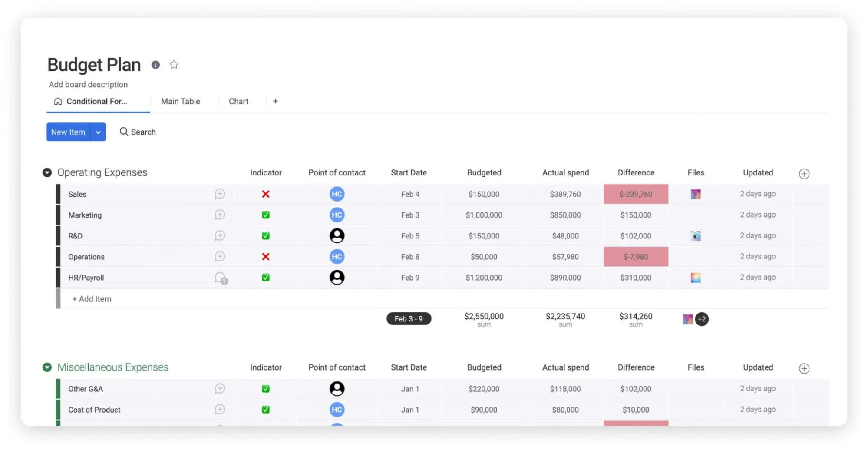
Task: Click the red Difference cell for Sales
Action: (635, 194)
